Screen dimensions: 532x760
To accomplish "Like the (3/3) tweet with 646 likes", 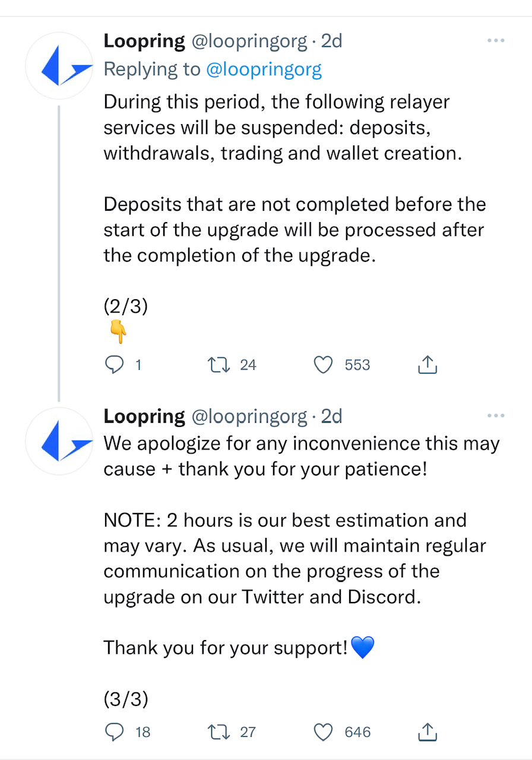I will click(323, 733).
